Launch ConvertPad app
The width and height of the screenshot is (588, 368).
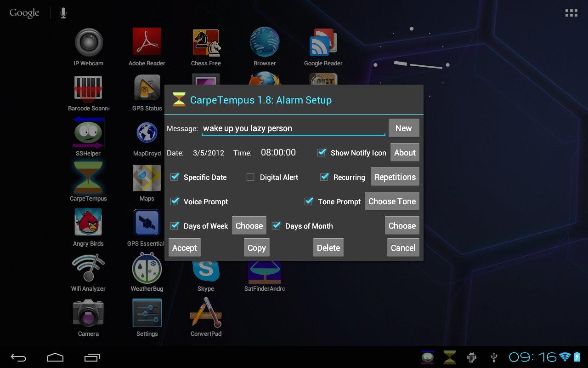coord(206,317)
